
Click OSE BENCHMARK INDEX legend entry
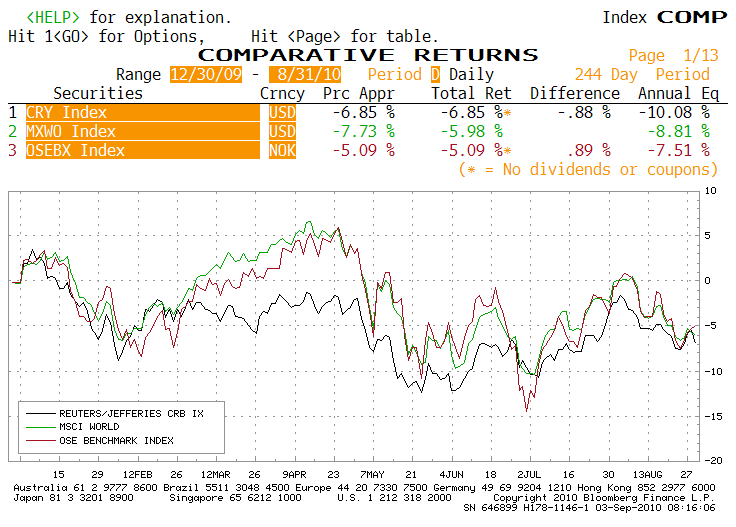[116, 440]
